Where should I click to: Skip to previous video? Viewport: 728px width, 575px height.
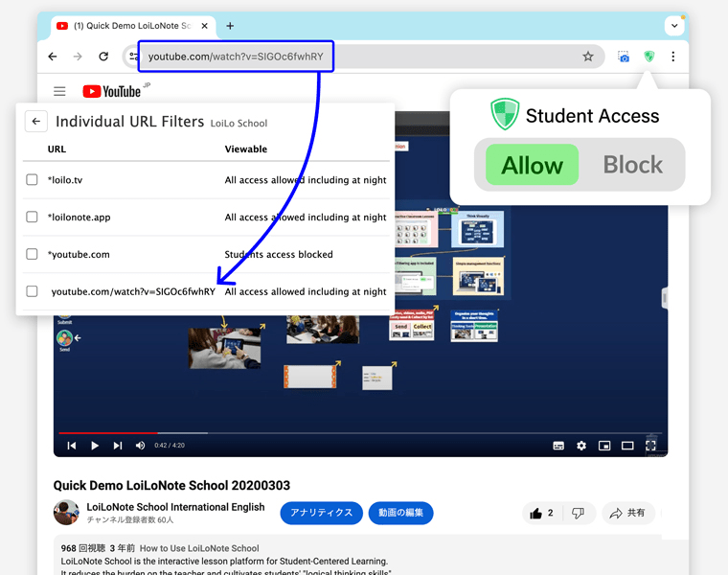(x=72, y=446)
